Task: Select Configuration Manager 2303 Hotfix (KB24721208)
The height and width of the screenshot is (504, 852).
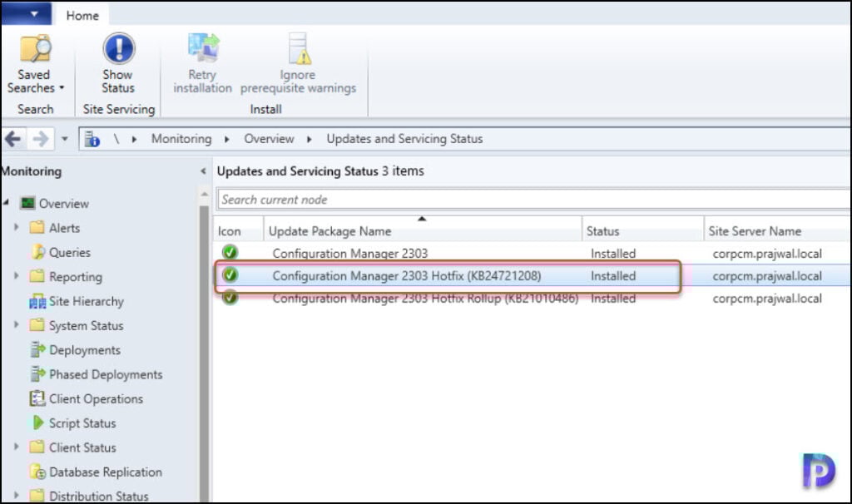Action: [407, 276]
